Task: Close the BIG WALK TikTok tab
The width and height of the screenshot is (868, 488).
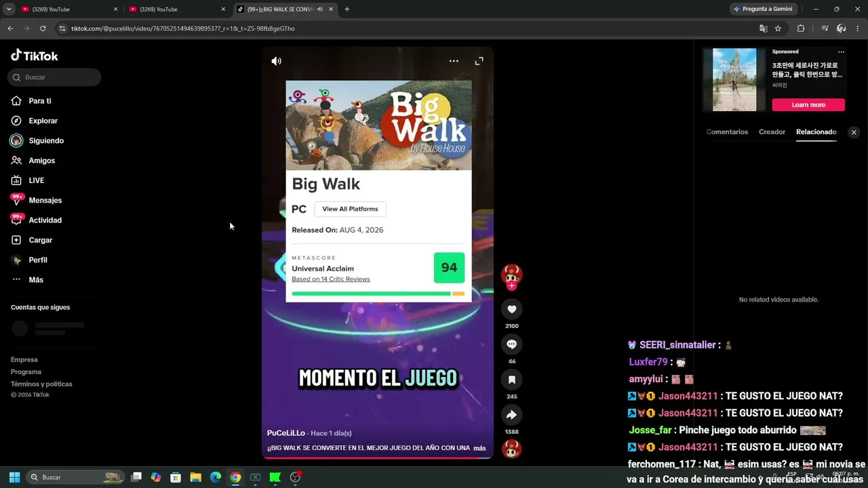Action: click(331, 9)
